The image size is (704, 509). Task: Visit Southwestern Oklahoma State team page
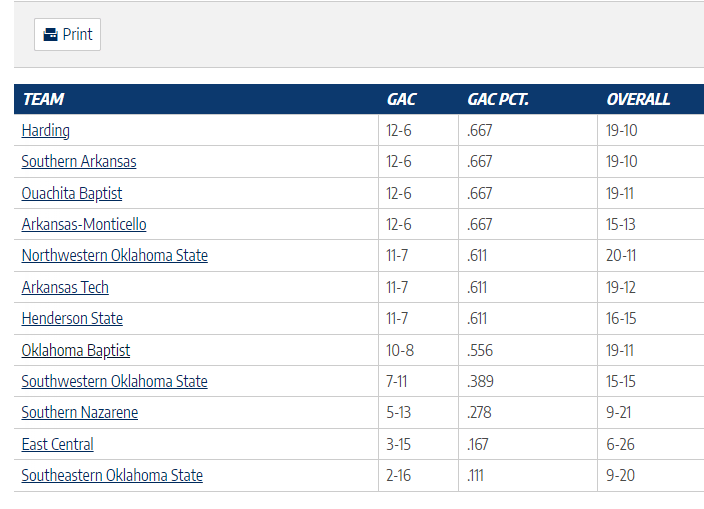pos(115,381)
